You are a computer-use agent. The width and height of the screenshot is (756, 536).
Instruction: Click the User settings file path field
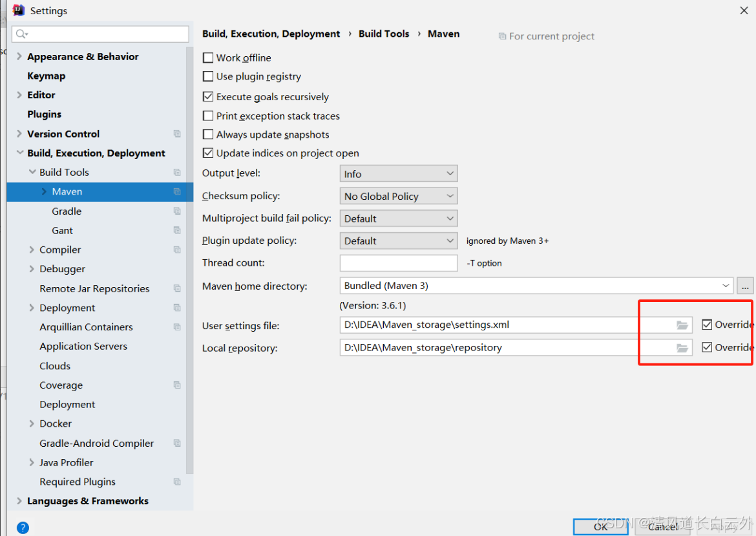(x=516, y=325)
